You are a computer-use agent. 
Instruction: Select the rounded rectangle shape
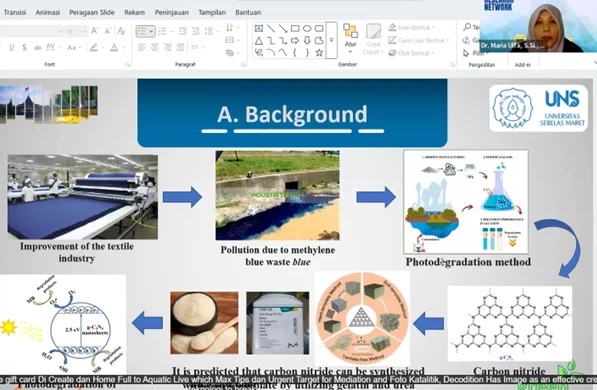(319, 28)
